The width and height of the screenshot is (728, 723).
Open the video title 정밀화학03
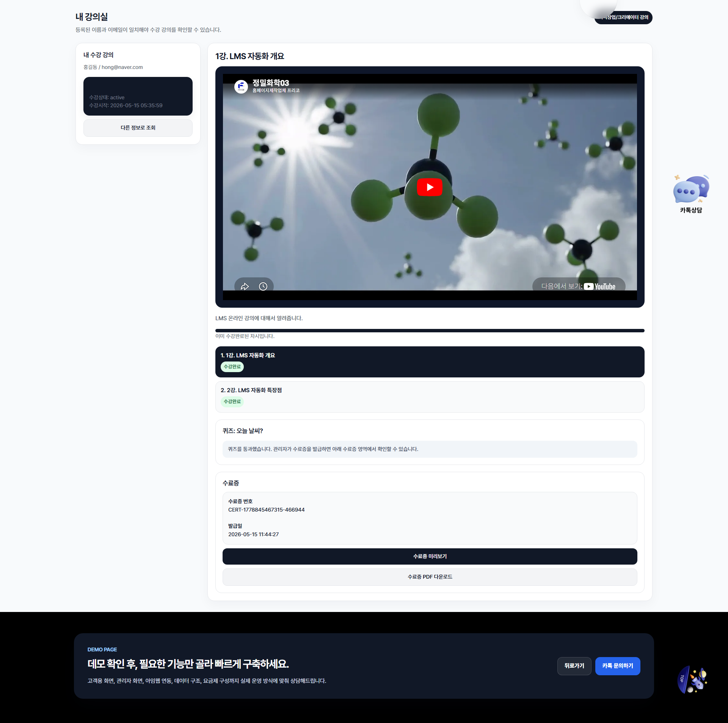pos(271,83)
